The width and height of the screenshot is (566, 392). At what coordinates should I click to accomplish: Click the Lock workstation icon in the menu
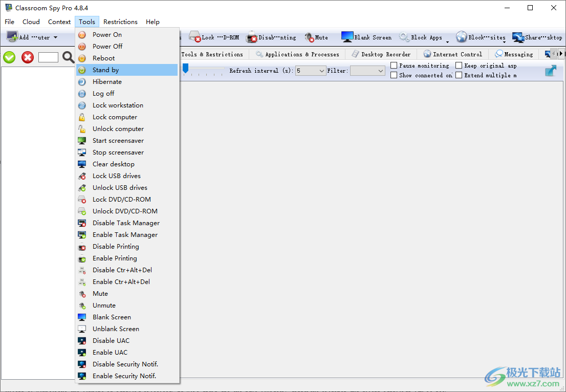coord(82,105)
